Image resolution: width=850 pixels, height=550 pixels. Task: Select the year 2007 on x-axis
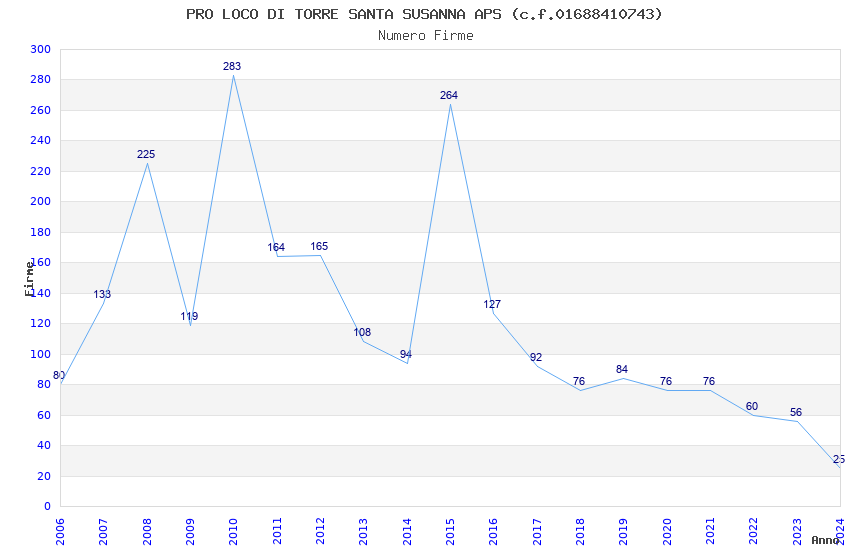pyautogui.click(x=103, y=532)
